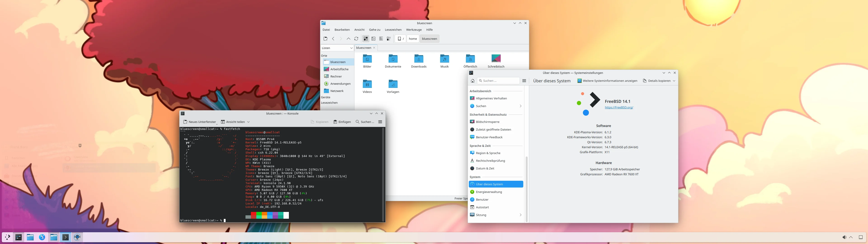This screenshot has height=244, width=868.
Task: Open the https://FreeBSD.org/ link
Action: pyautogui.click(x=619, y=108)
